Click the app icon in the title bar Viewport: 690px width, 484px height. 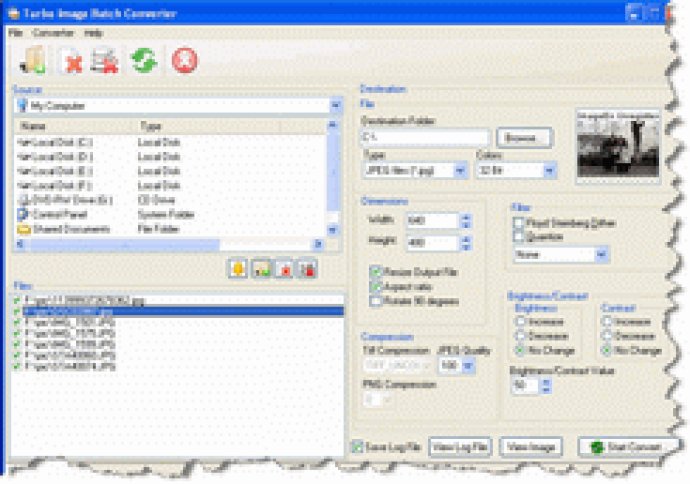click(14, 13)
